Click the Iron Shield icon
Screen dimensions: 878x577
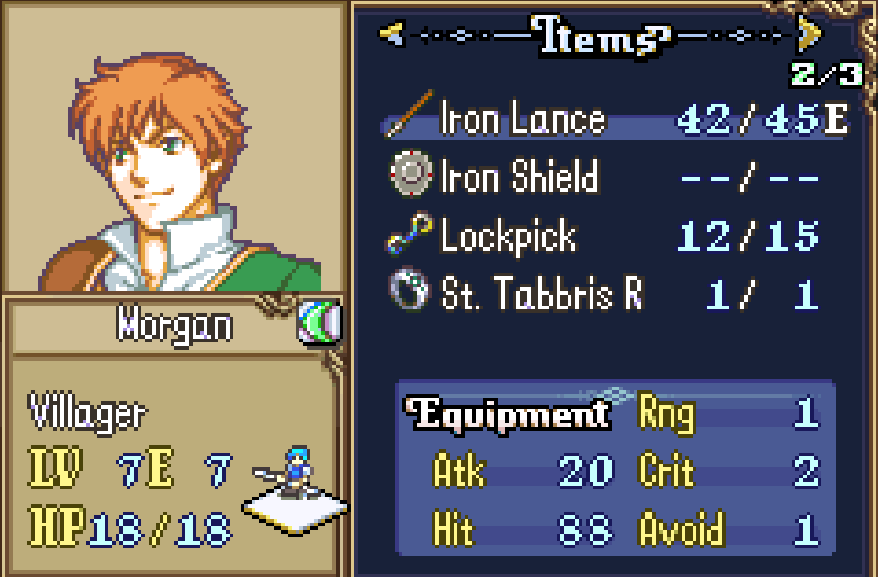click(411, 174)
